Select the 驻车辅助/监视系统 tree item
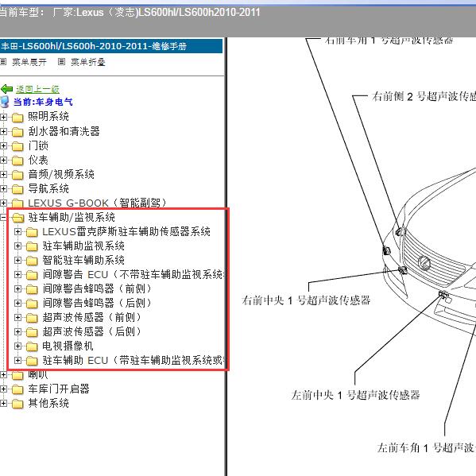Screen dimensions: 476x476 click(x=72, y=217)
